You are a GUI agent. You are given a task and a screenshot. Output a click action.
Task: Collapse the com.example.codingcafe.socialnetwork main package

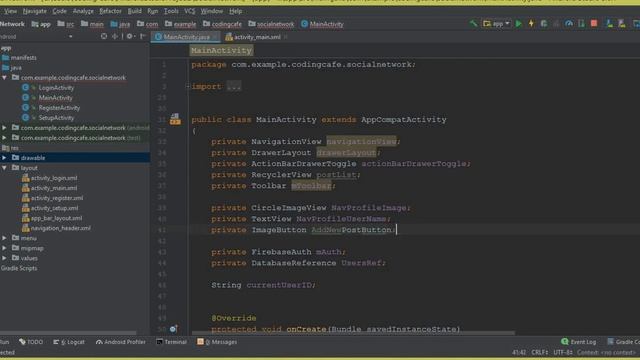[x=4, y=78]
